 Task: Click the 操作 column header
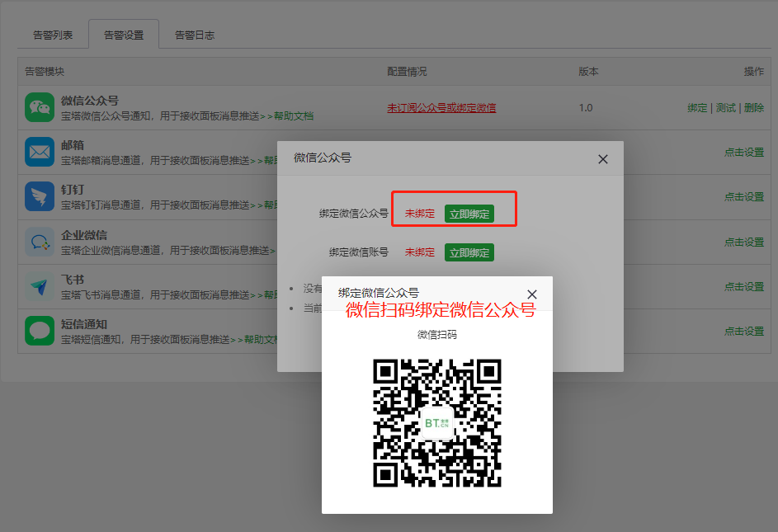(754, 72)
